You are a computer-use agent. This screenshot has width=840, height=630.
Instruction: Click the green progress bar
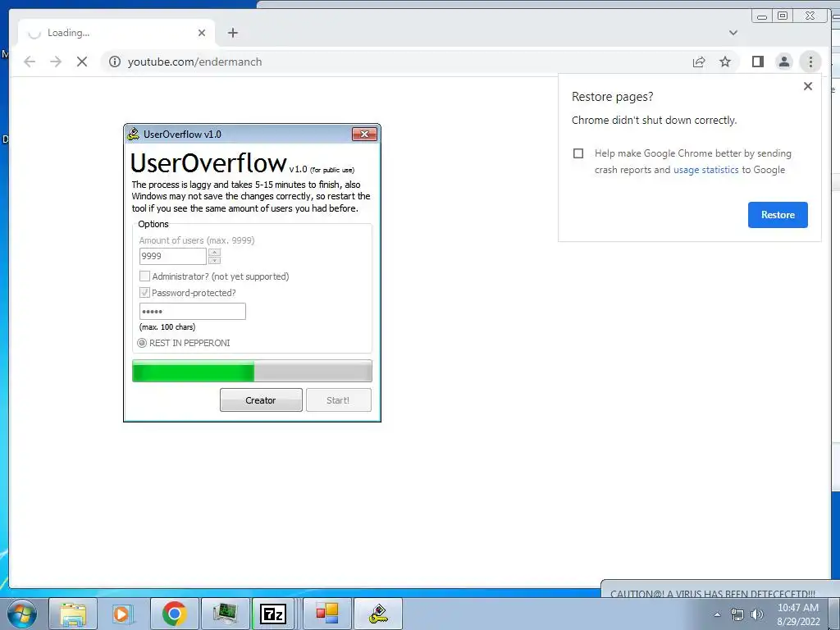[252, 371]
